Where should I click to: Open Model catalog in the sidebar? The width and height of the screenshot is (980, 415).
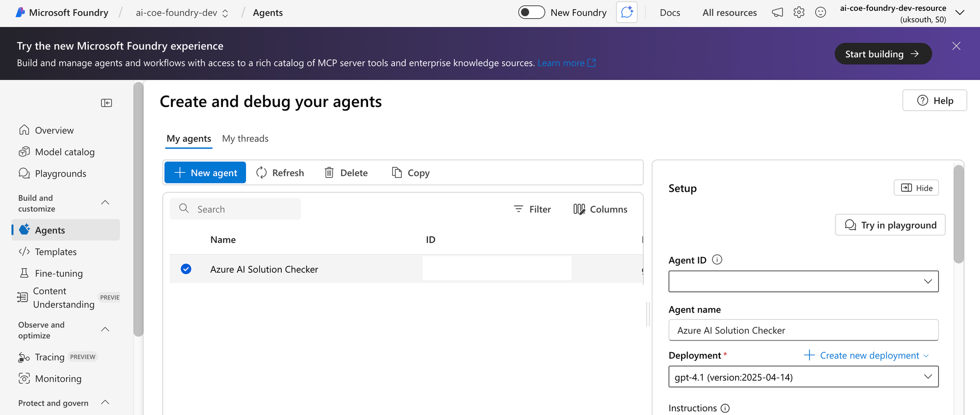65,152
